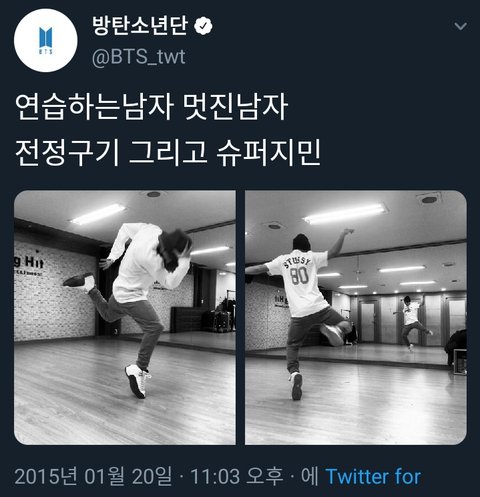480x497 pixels.
Task: Click the 2015년 01월 20일 date stamp
Action: [x=93, y=476]
